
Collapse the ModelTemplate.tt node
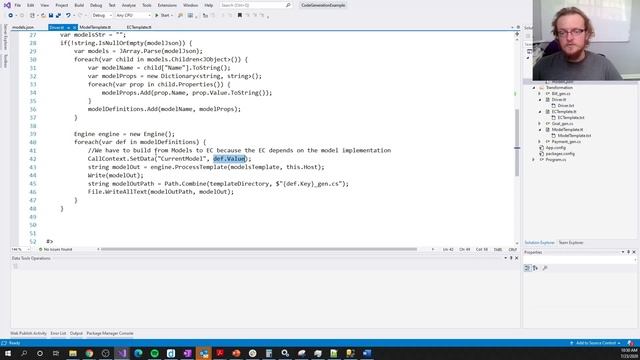pyautogui.click(x=540, y=130)
